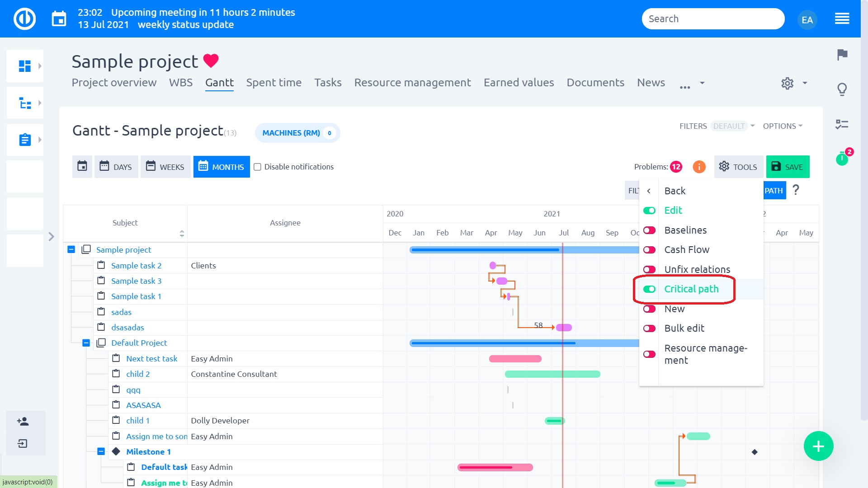Open the TOOLS gear menu
The image size is (868, 488).
738,167
